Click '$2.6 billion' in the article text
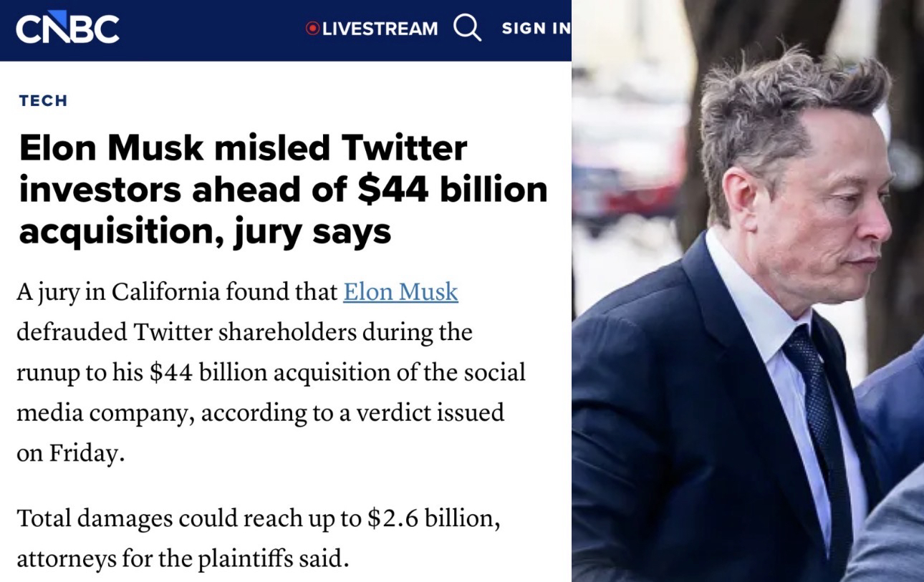 pyautogui.click(x=431, y=518)
